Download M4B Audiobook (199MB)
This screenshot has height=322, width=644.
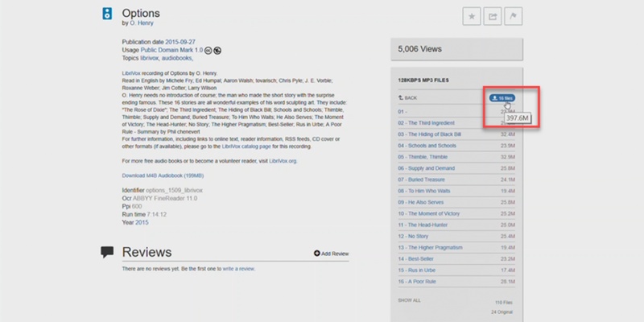[163, 175]
